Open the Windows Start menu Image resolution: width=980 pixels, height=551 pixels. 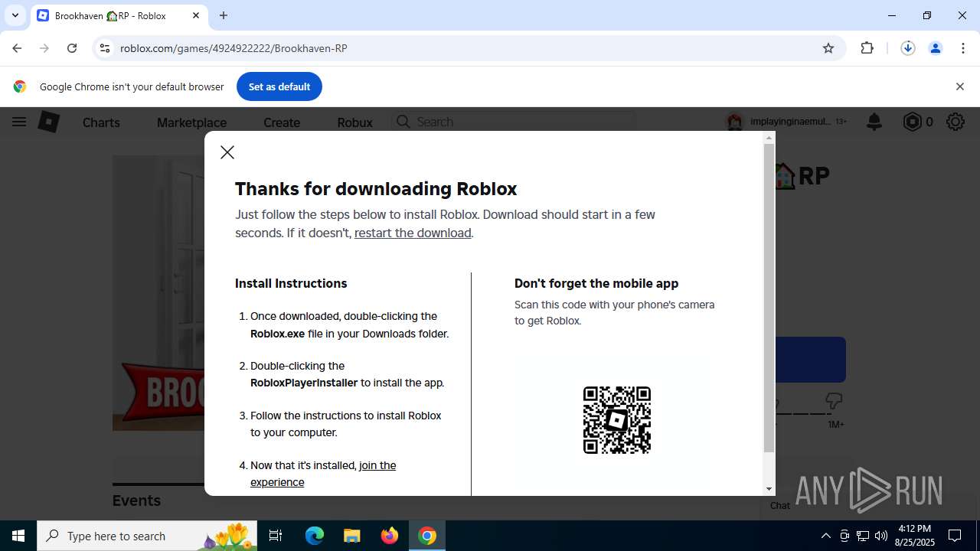[18, 536]
